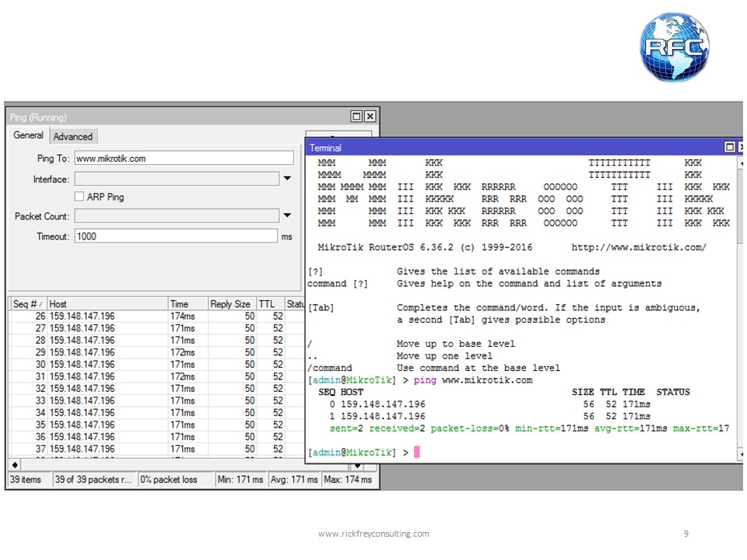Click the Ping To address field
Image resolution: width=747 pixels, height=560 pixels.
[x=184, y=158]
